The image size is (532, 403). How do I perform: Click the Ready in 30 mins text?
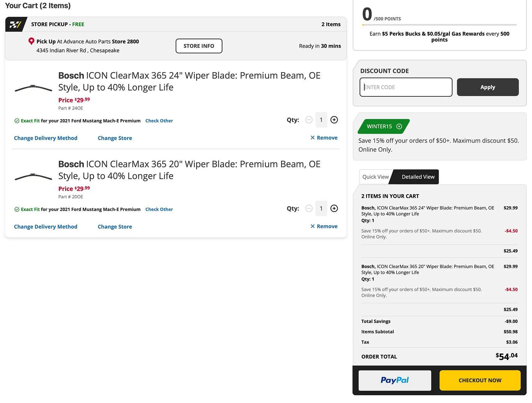[320, 46]
